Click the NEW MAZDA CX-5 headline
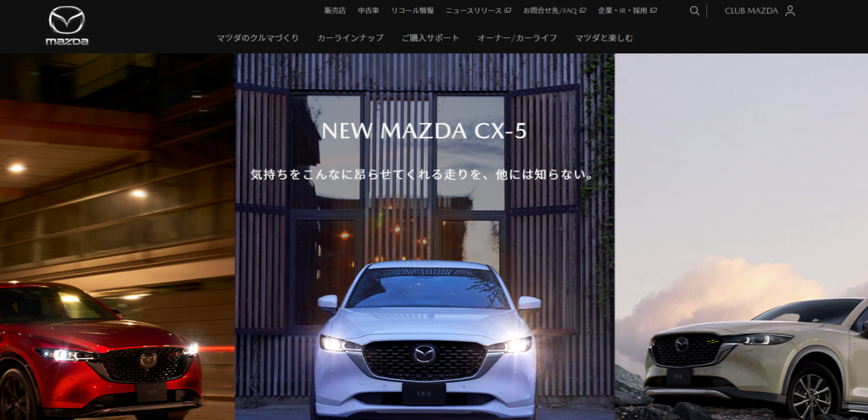 (x=425, y=131)
